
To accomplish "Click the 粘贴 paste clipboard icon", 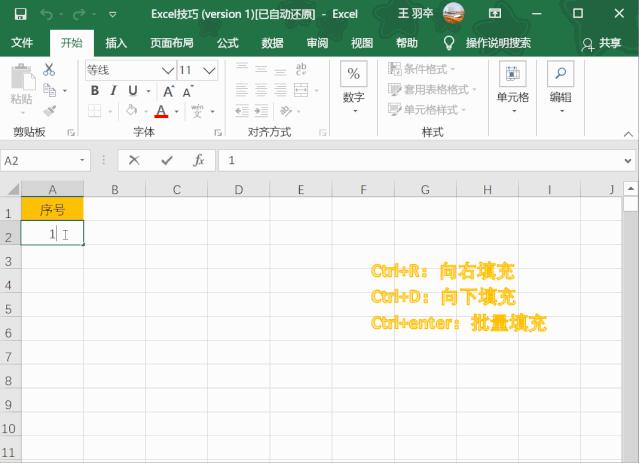I will point(22,77).
